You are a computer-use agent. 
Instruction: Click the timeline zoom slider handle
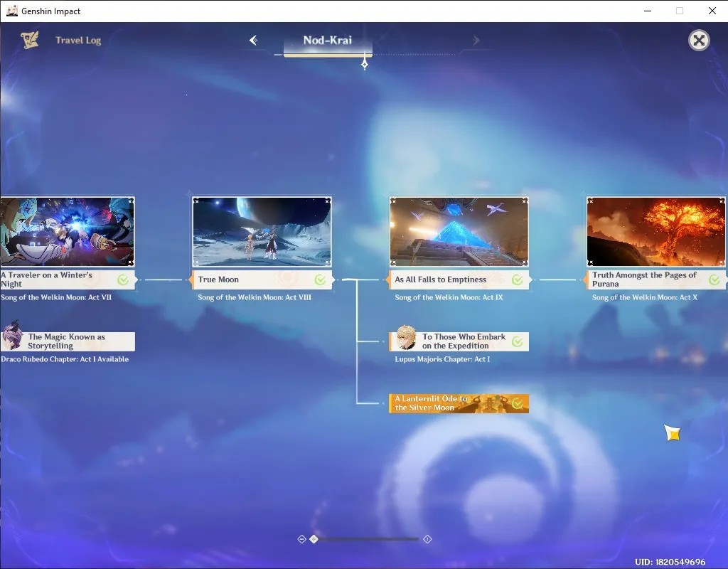(x=314, y=539)
